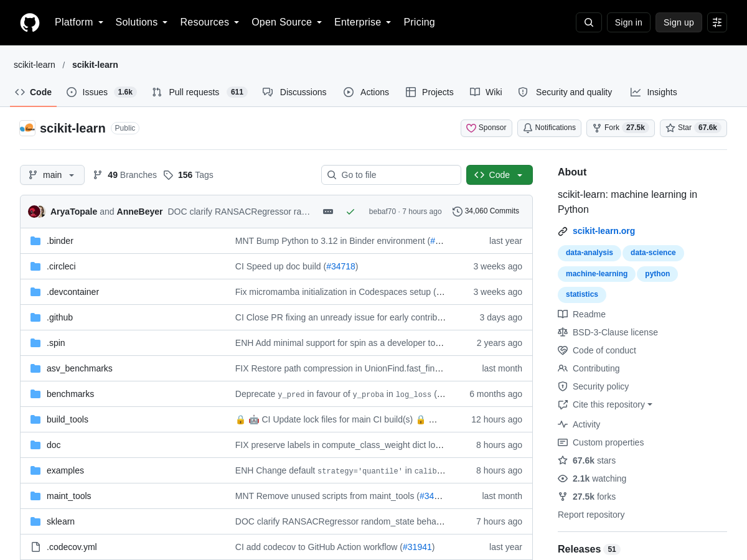The height and width of the screenshot is (560, 747).
Task: Go to the GitHub homepage via Octocat logo
Action: coord(30,22)
